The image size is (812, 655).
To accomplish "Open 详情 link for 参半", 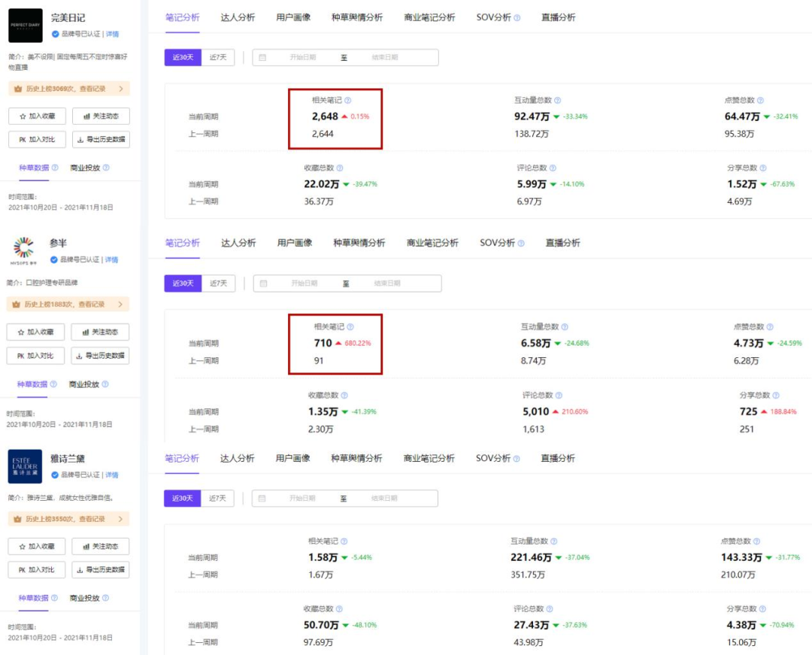I will [111, 260].
